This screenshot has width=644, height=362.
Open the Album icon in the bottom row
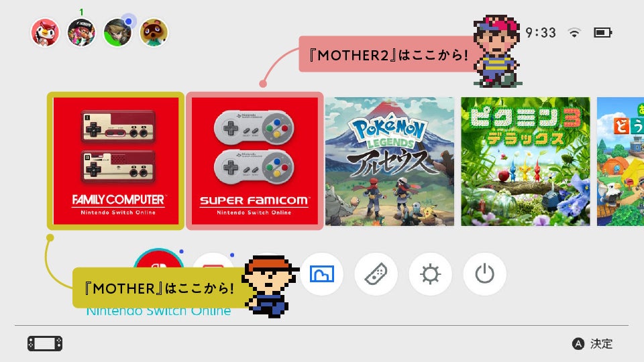click(x=321, y=274)
